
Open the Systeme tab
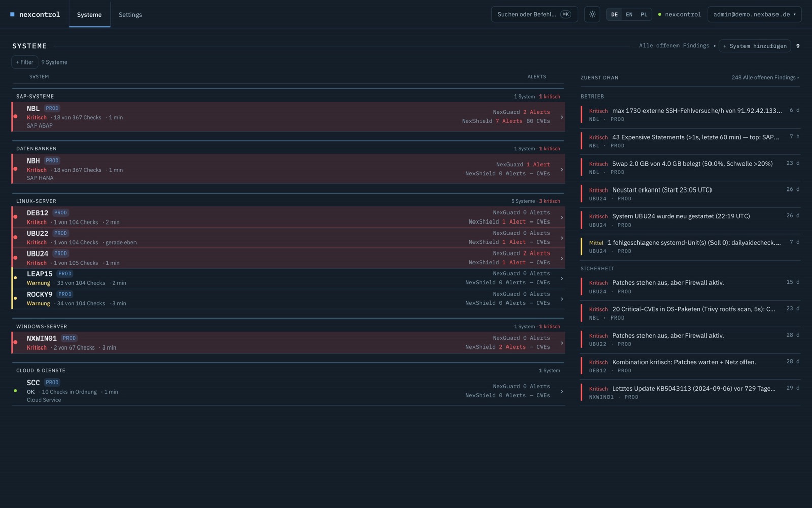[x=89, y=14]
